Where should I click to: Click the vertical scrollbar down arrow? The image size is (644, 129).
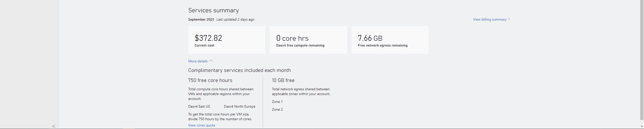coord(642,126)
